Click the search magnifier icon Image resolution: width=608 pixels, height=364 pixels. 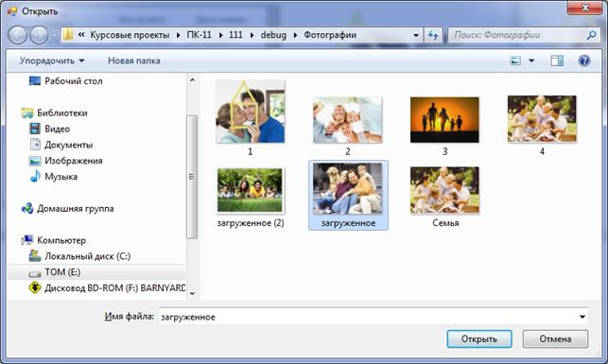pyautogui.click(x=591, y=35)
